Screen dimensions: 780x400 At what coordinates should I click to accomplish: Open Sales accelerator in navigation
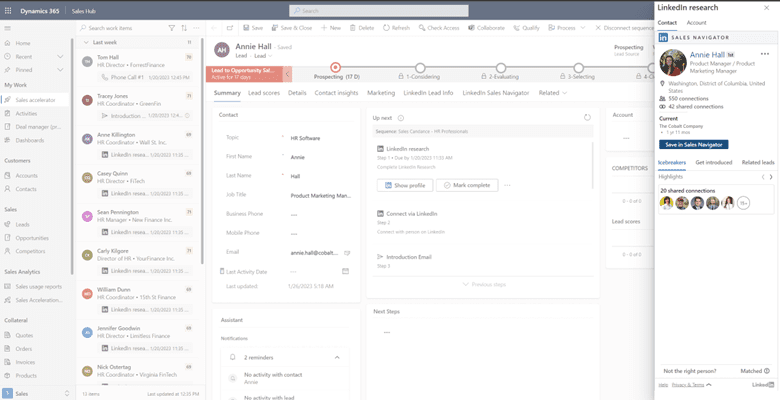tap(36, 100)
